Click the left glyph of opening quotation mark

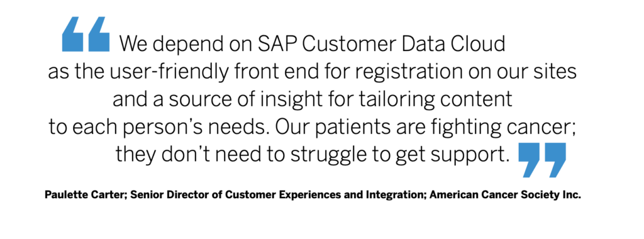coord(73,35)
